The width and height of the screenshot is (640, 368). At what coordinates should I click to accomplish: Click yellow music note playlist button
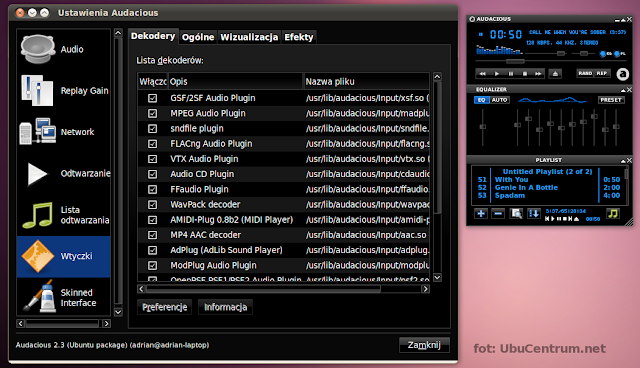coord(613,213)
